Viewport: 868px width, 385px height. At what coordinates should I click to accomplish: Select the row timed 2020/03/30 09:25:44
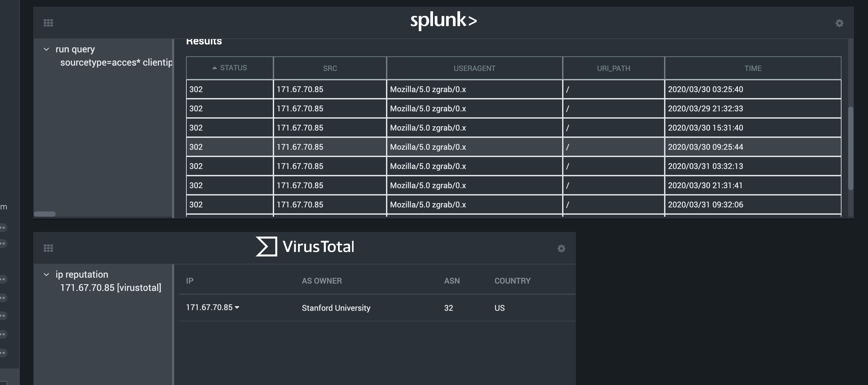tap(513, 147)
